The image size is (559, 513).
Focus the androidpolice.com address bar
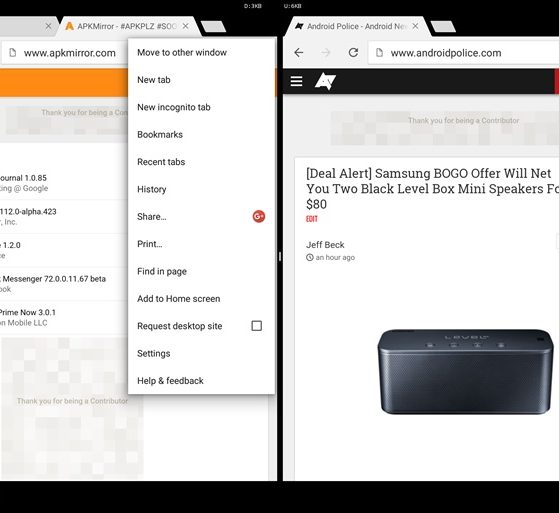pos(463,53)
